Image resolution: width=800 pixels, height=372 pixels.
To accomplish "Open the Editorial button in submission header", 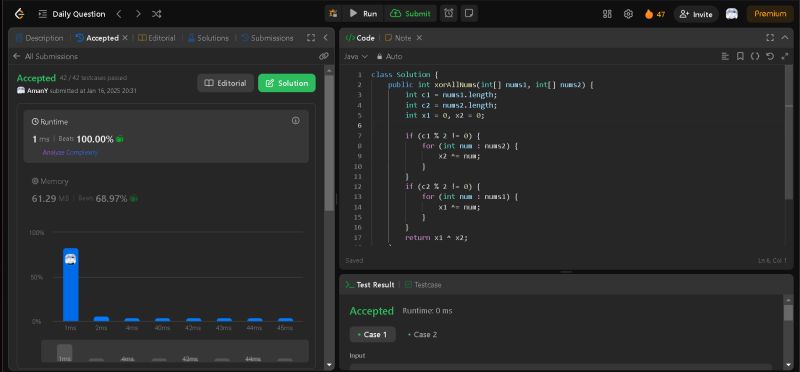I will click(x=226, y=83).
